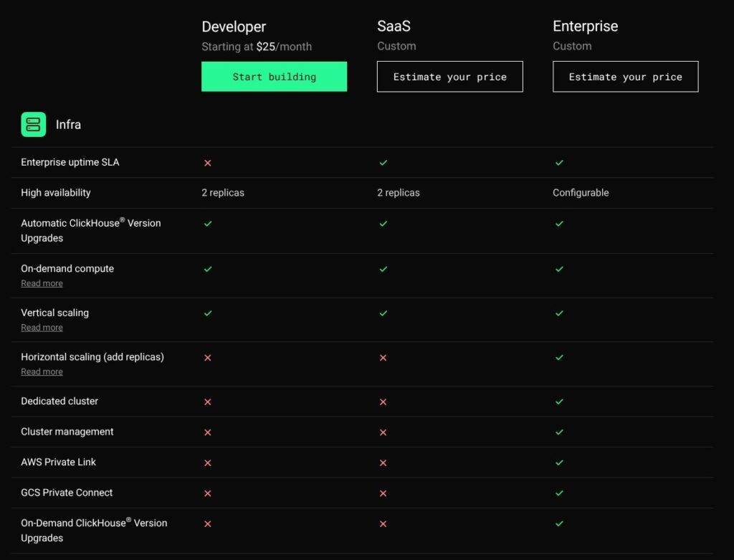Click the Horizontal scaling (add replicas) label
Viewport: 734px width, 560px height.
pos(92,357)
